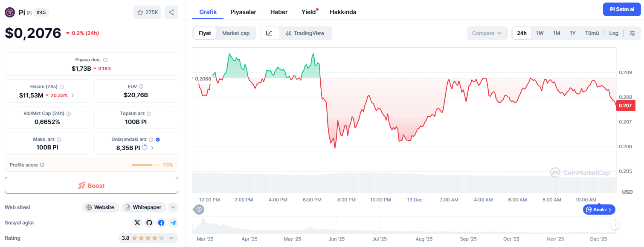Expand Hacim (24s) volume details arrow
Viewport: 644px width, 247px height.
coord(73,95)
